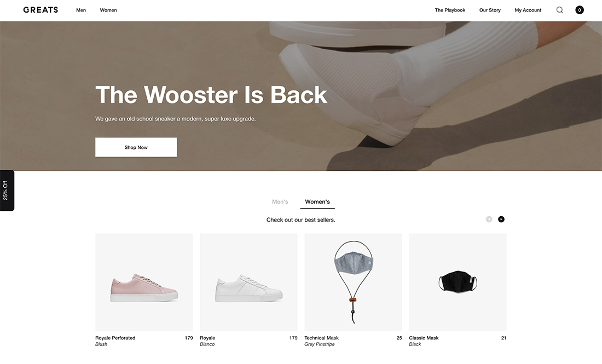Open the Men navigation menu
The width and height of the screenshot is (602, 364).
pyautogui.click(x=81, y=10)
